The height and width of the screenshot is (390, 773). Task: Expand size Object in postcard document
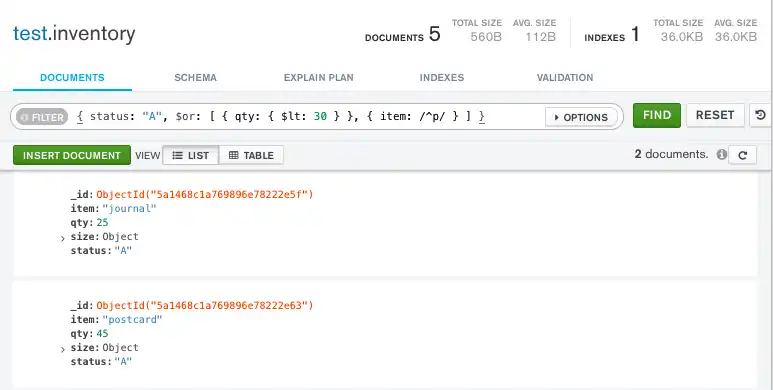(63, 350)
